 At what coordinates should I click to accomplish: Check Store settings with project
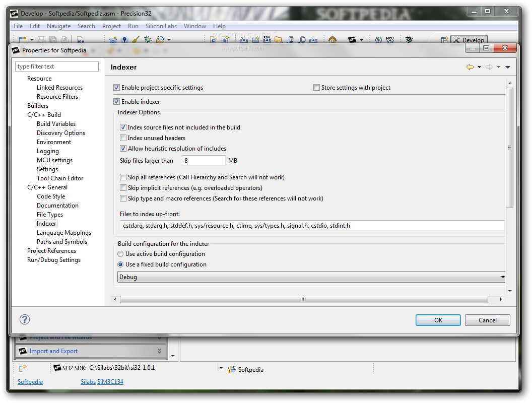tap(316, 88)
